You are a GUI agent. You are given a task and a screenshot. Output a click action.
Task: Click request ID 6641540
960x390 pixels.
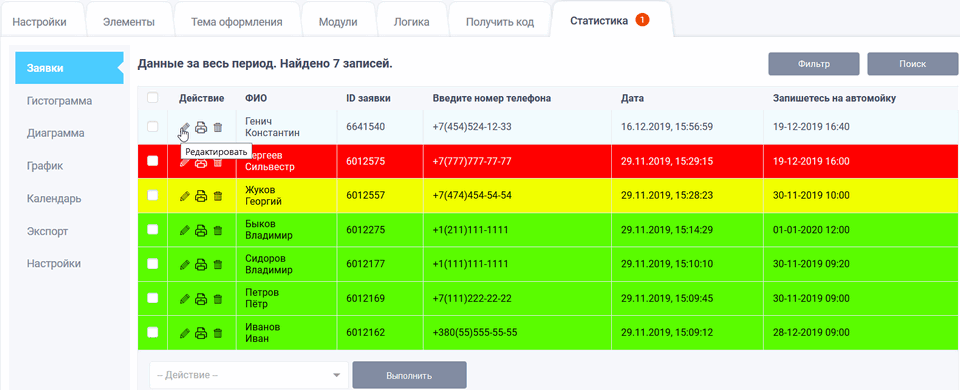[366, 127]
